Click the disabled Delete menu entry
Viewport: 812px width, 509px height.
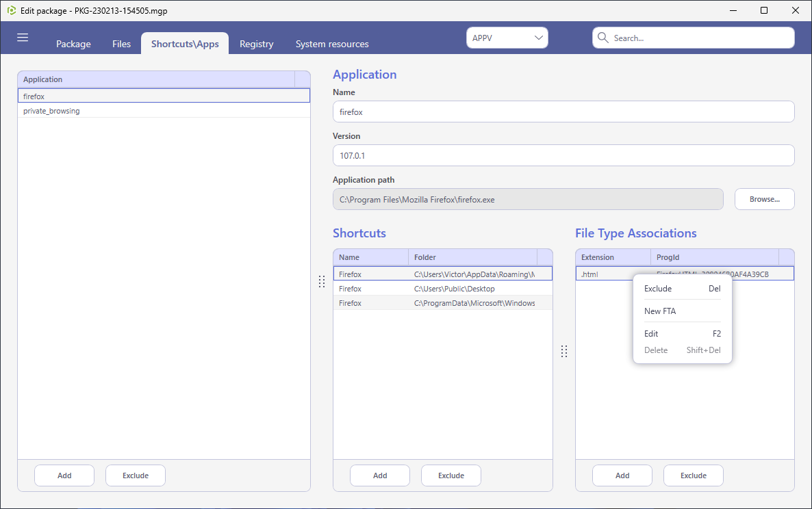pyautogui.click(x=682, y=350)
